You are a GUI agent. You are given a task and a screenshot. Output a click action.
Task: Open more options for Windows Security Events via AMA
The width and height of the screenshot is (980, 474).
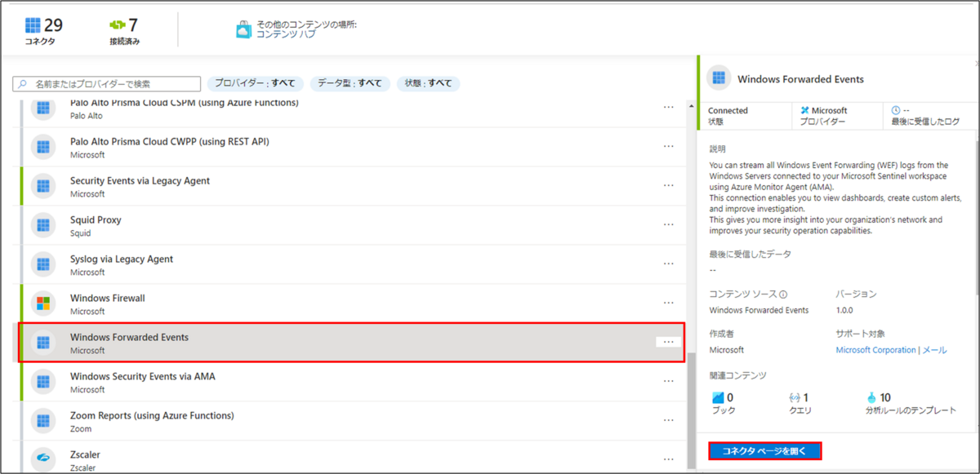669,381
